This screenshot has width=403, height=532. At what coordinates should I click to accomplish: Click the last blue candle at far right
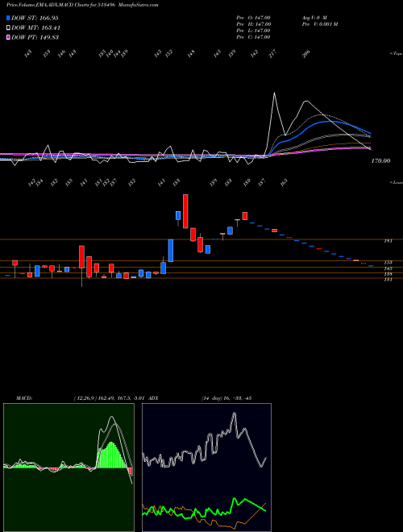pyautogui.click(x=371, y=266)
